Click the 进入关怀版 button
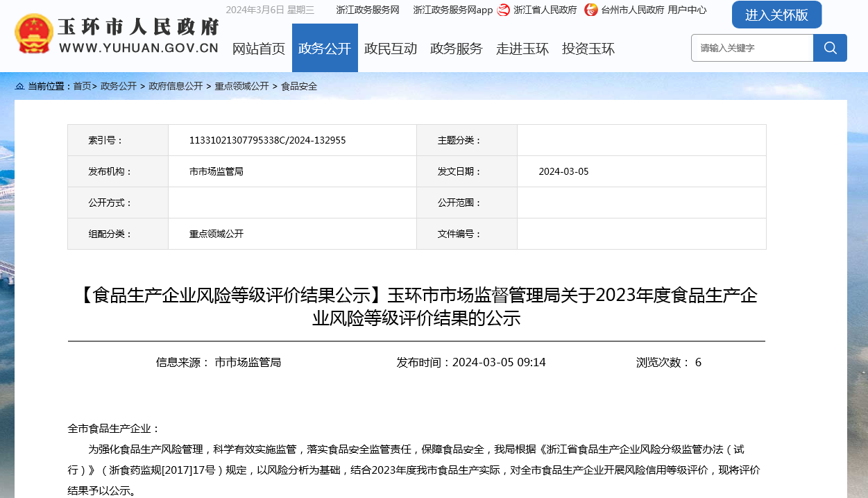Viewport: 868px width, 498px height. [776, 15]
